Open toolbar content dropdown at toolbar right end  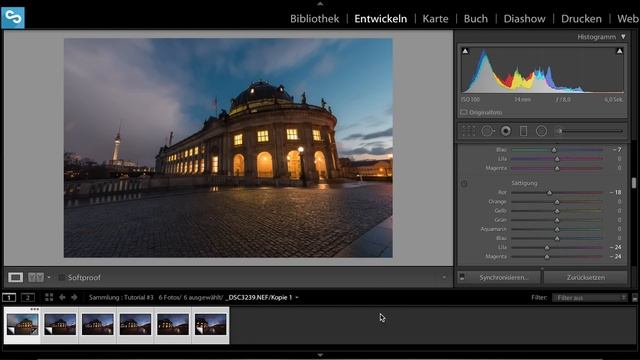[444, 278]
